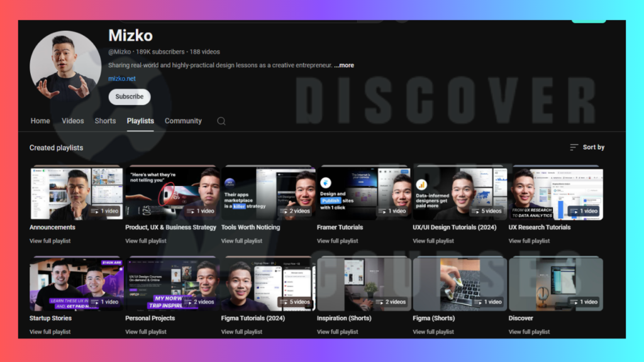Click Product, UX & Business Strategy title

(171, 228)
